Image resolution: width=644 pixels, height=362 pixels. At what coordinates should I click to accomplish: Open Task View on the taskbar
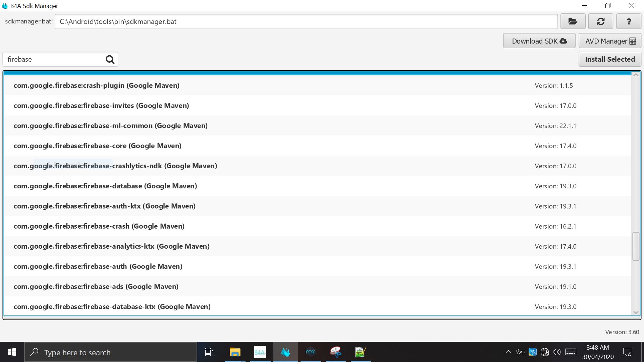click(x=209, y=352)
